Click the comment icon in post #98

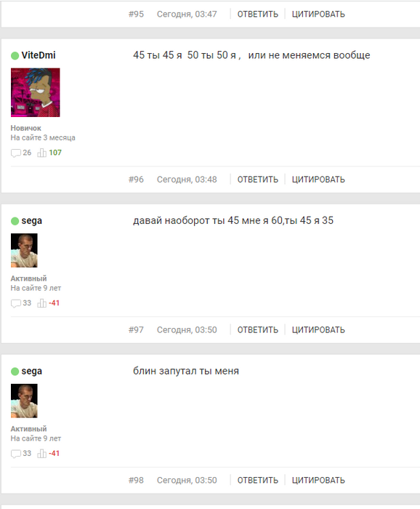(15, 454)
